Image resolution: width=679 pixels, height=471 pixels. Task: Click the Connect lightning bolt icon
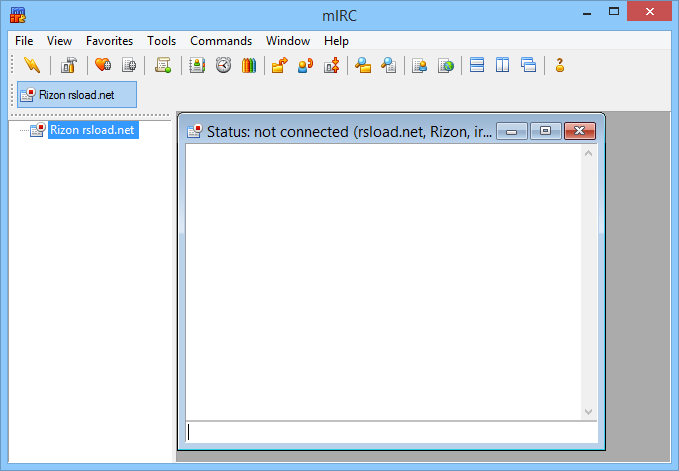coord(32,66)
